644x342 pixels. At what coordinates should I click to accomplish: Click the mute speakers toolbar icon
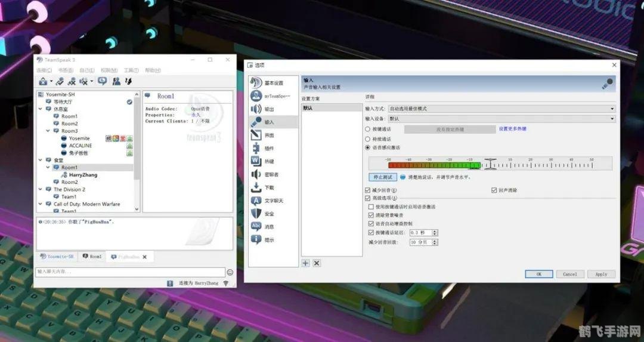(x=83, y=81)
